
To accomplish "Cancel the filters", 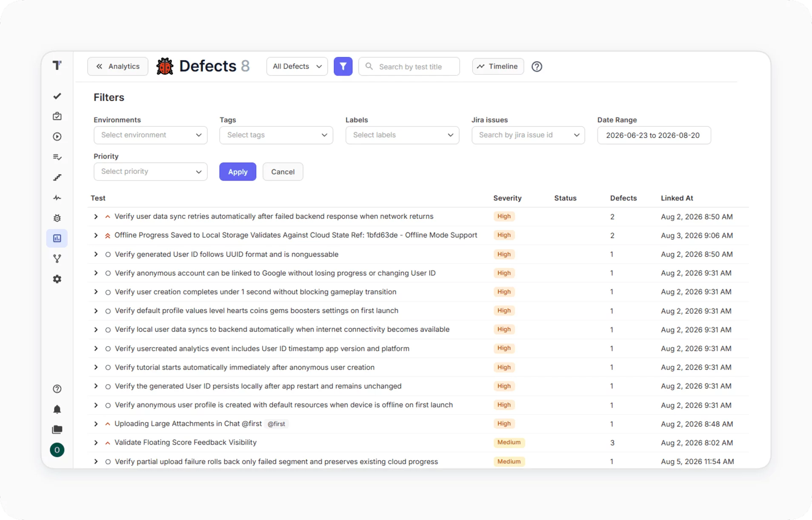I will (x=283, y=172).
